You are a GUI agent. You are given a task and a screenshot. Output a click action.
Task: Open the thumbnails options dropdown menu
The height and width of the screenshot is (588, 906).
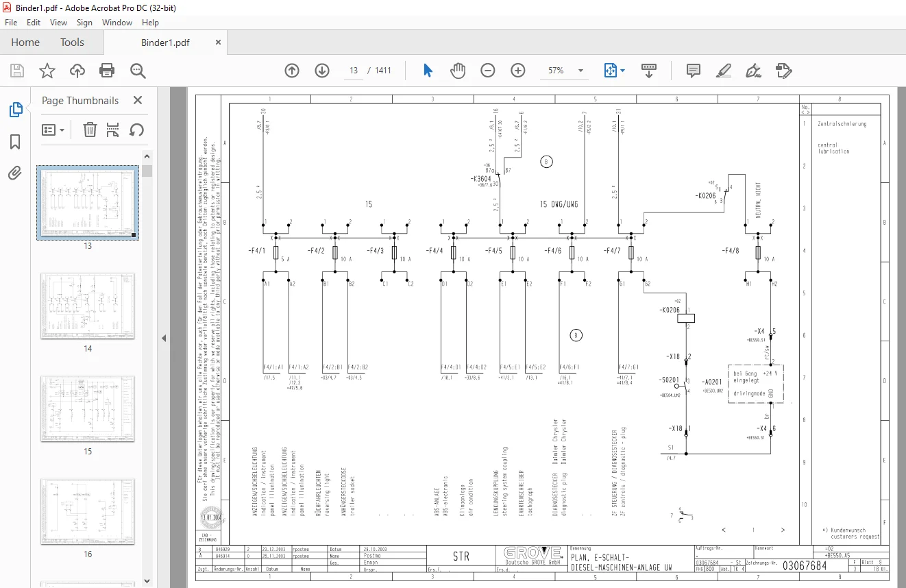point(53,130)
